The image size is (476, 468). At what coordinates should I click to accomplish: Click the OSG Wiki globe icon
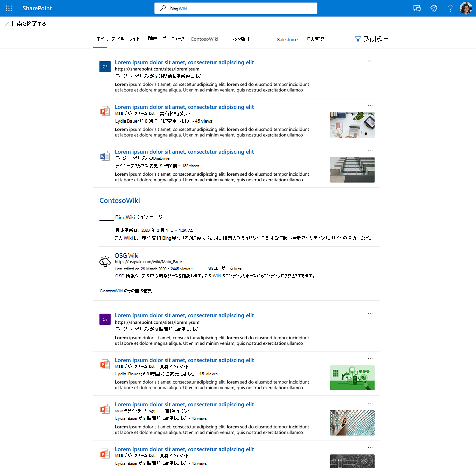(x=105, y=261)
